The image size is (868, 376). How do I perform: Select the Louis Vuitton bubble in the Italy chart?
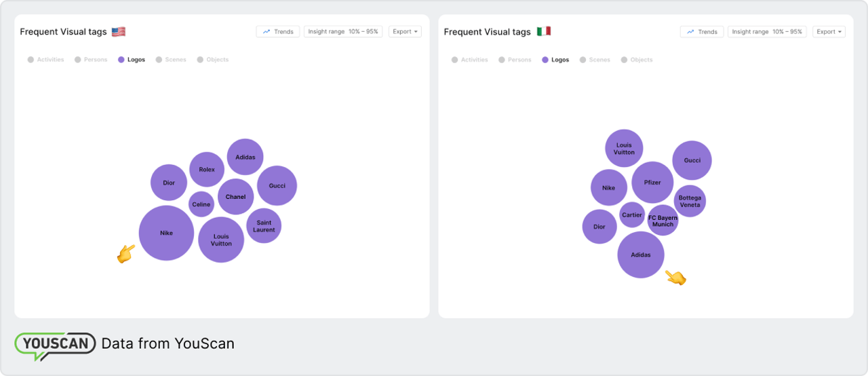point(624,148)
